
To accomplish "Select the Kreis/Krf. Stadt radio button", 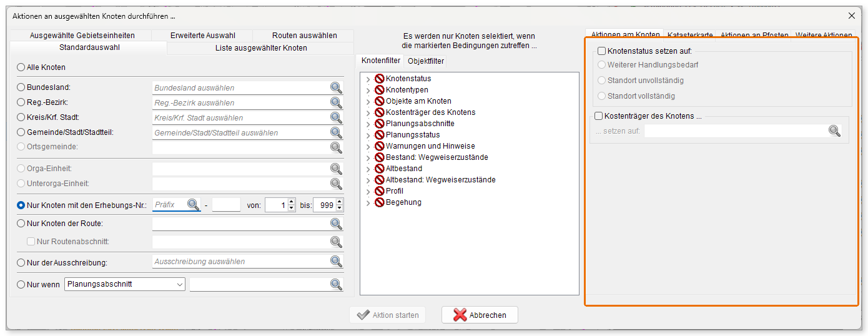I will pos(21,117).
